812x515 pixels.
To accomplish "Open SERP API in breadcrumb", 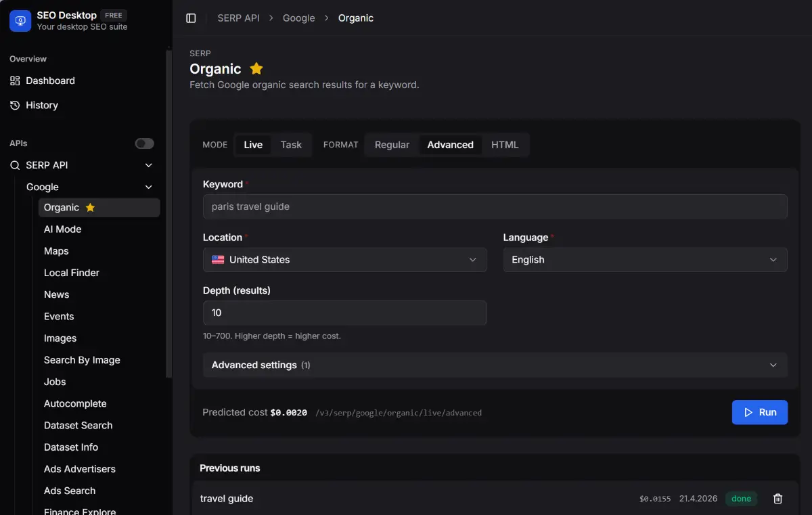I will (238, 18).
